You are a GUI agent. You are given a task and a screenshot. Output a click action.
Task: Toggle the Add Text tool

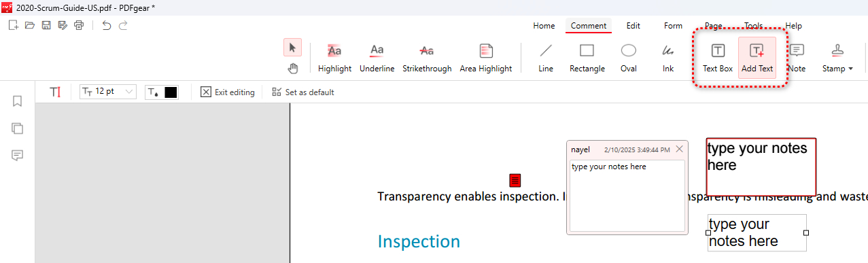coord(757,58)
